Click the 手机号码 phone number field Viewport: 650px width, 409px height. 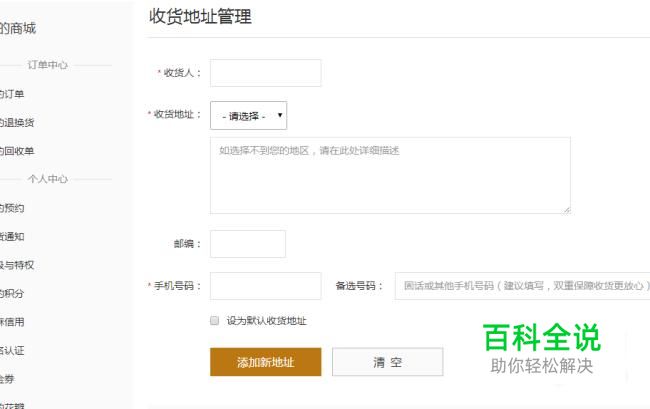[x=265, y=286]
